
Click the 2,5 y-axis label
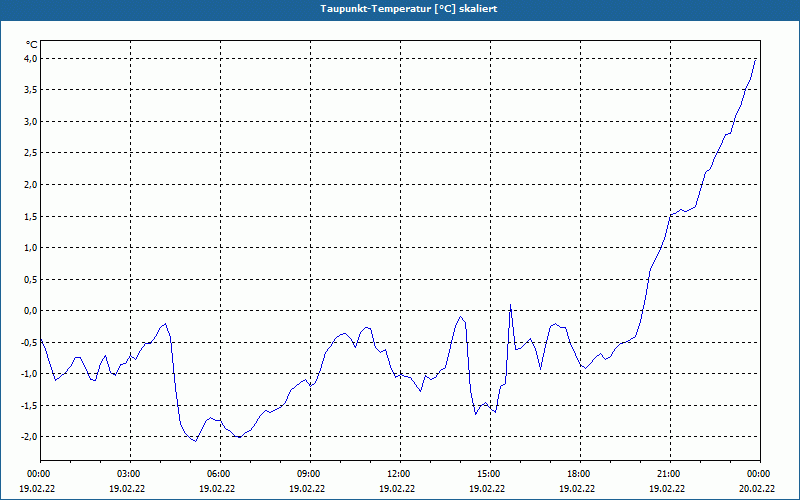pyautogui.click(x=31, y=153)
